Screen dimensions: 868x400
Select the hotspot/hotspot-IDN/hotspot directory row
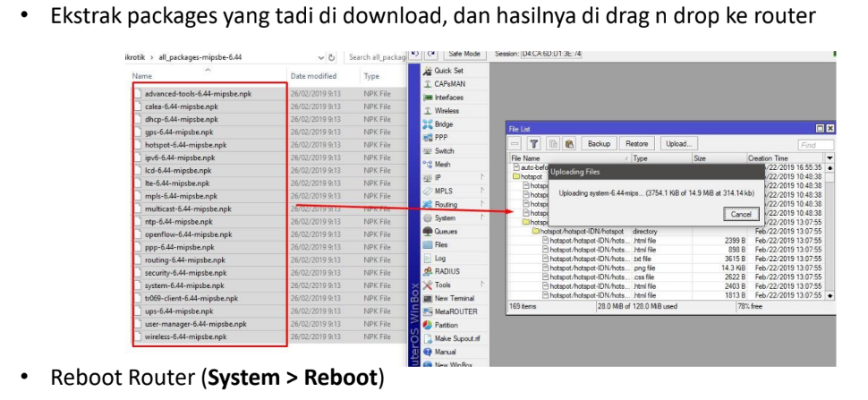(x=667, y=231)
